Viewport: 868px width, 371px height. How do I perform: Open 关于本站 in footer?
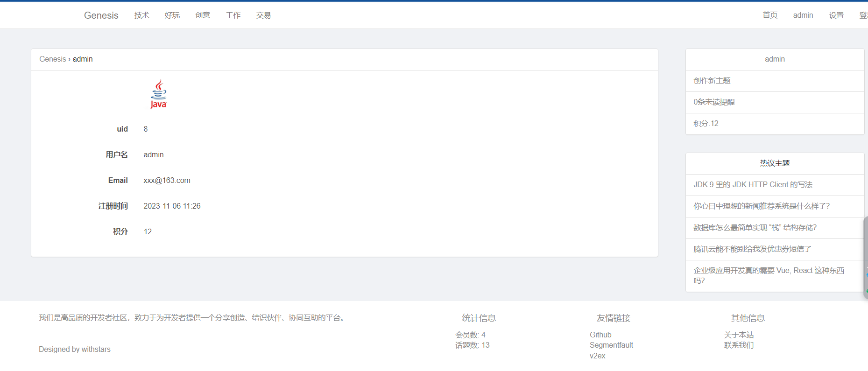pos(739,335)
